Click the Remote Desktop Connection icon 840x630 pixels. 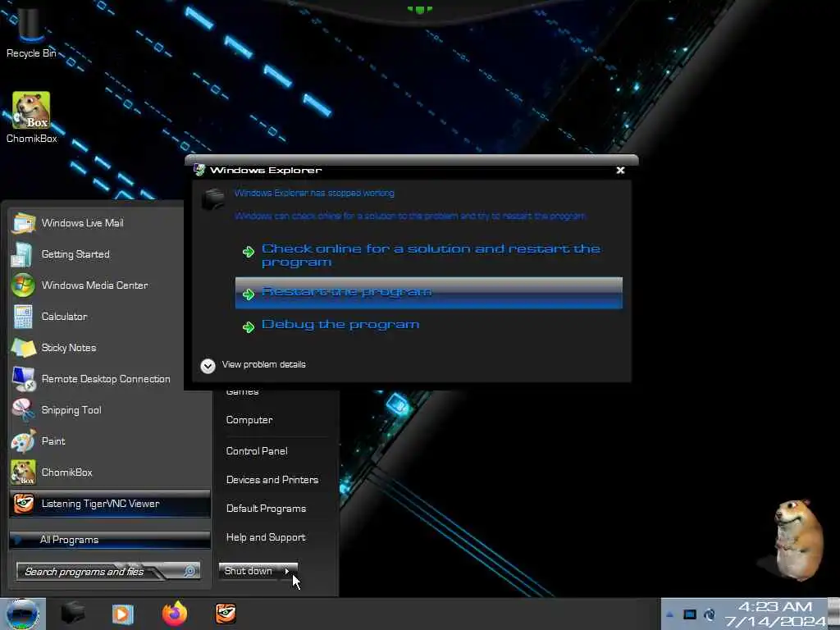coord(24,379)
